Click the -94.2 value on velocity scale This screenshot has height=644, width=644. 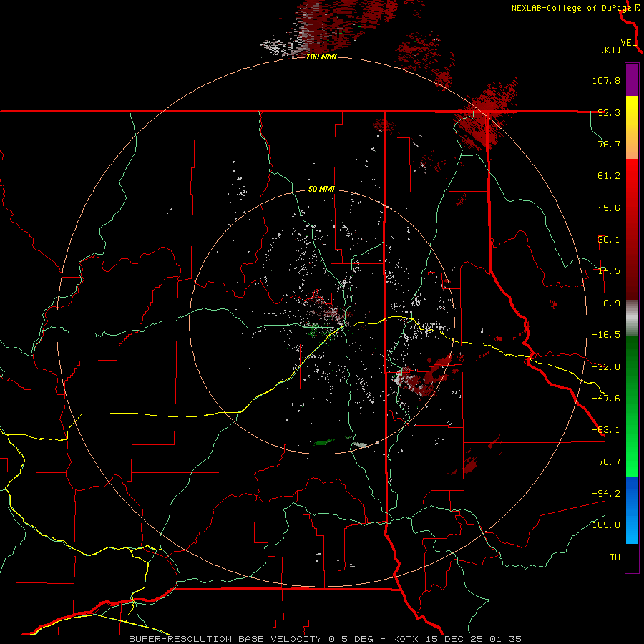coord(606,493)
